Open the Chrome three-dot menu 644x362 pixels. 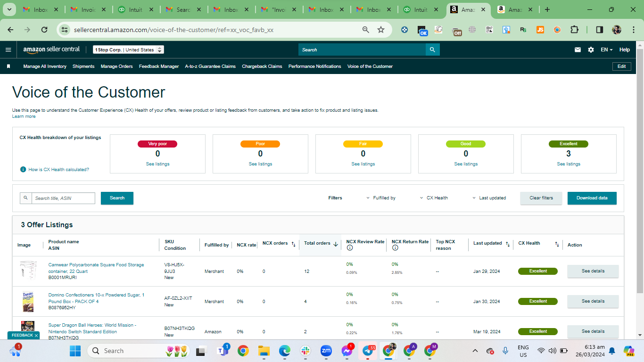tap(633, 30)
